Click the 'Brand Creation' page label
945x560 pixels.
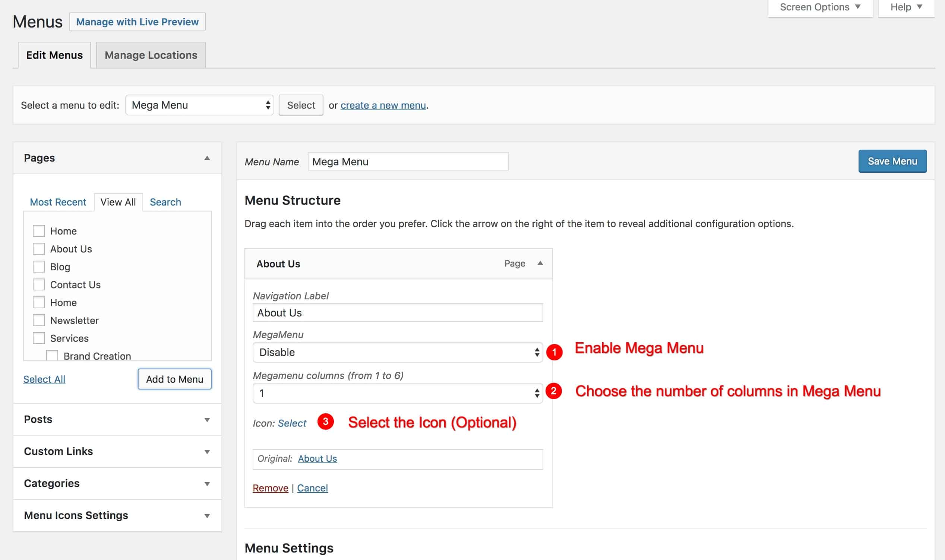click(97, 356)
